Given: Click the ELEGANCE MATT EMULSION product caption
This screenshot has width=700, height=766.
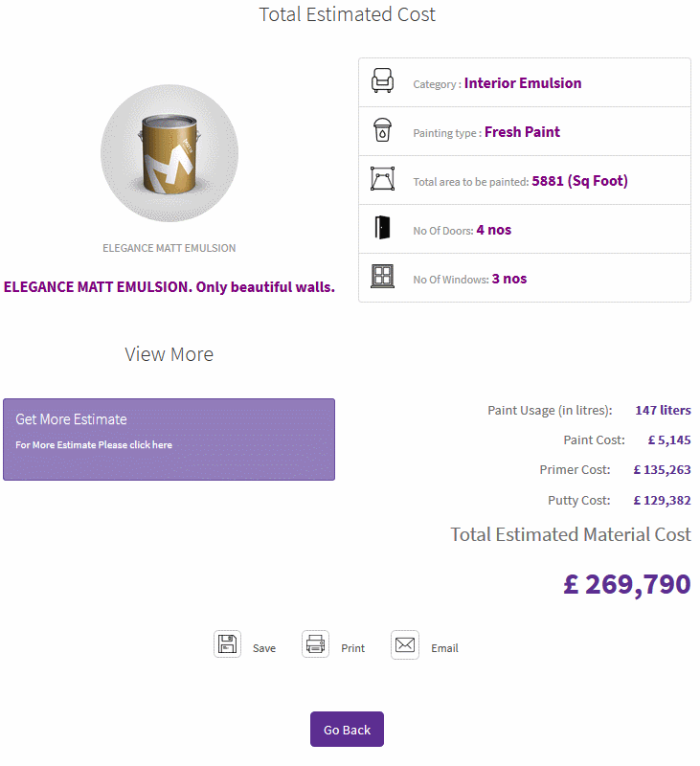Looking at the screenshot, I should (169, 248).
